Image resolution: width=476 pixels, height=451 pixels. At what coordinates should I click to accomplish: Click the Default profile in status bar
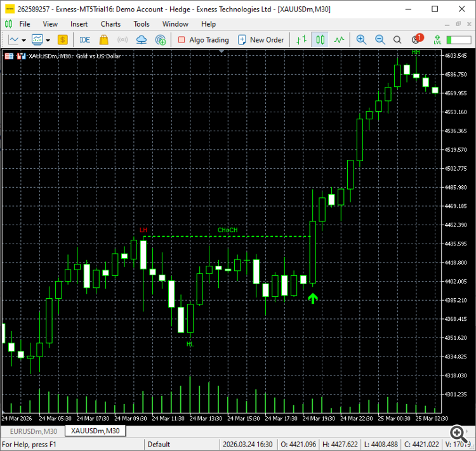(159, 445)
